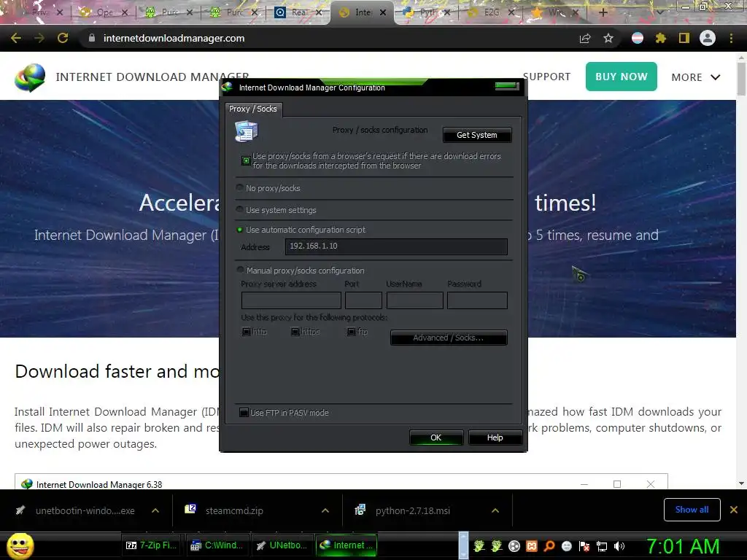The width and height of the screenshot is (747, 560).
Task: Click the share page icon
Action: click(x=585, y=39)
